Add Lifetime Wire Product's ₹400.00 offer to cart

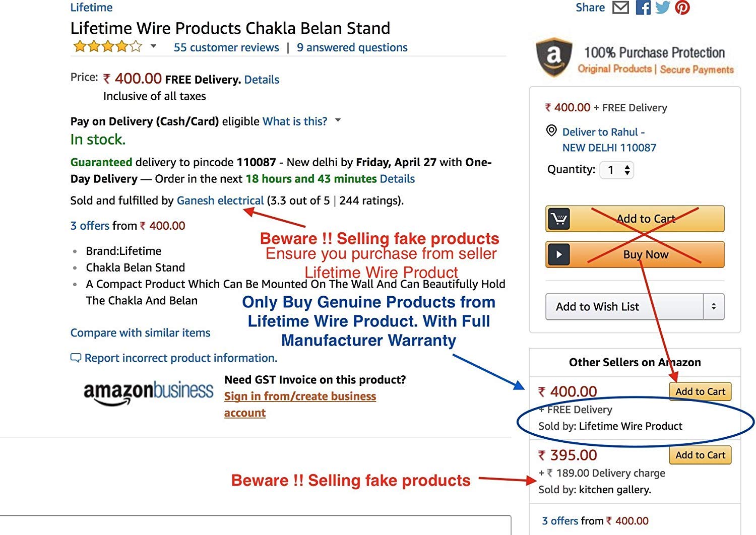700,391
